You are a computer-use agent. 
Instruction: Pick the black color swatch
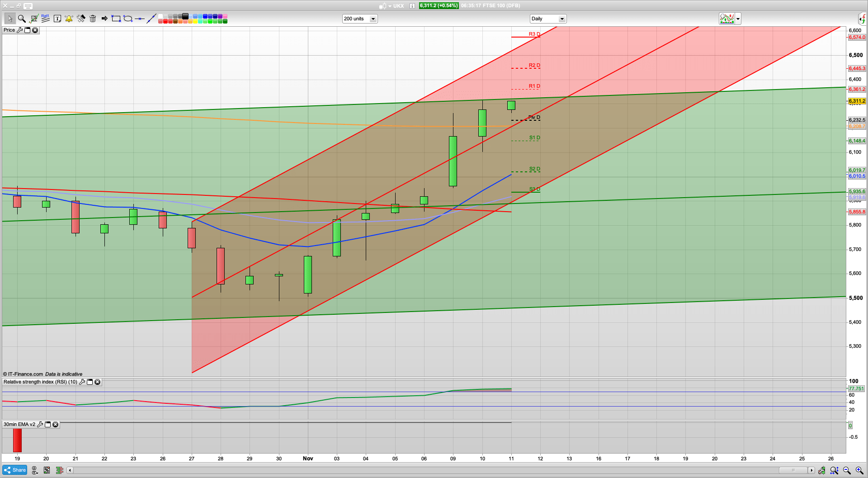click(185, 16)
